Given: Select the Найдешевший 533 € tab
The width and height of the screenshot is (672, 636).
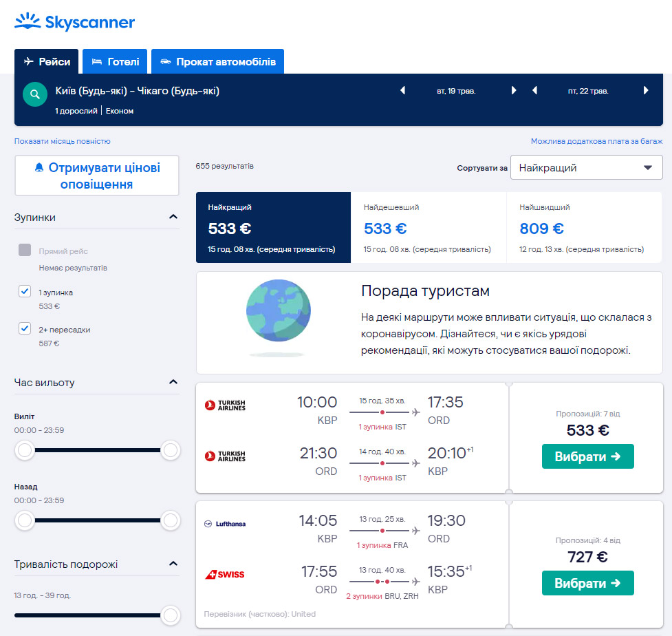Looking at the screenshot, I should coord(429,227).
